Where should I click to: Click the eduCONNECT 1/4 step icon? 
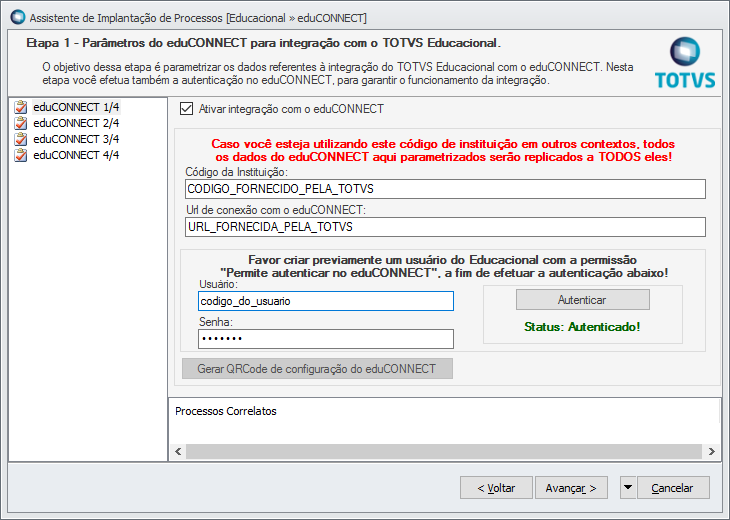20,107
